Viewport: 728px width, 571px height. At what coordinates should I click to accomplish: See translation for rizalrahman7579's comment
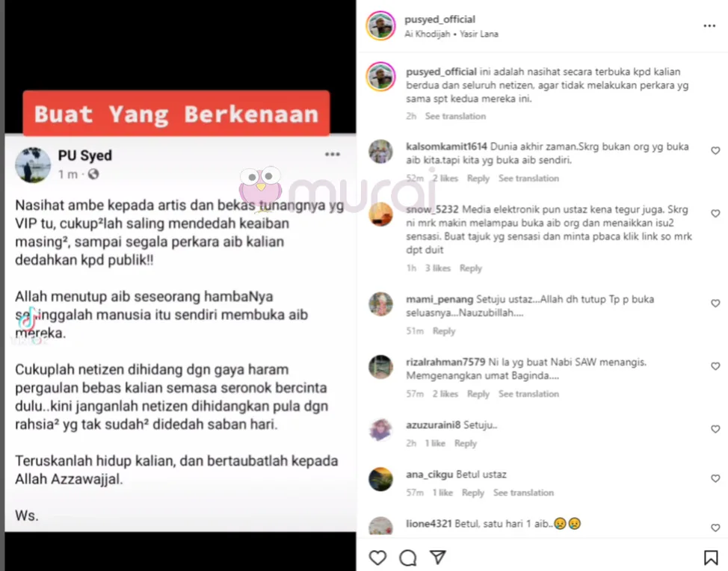[528, 394]
